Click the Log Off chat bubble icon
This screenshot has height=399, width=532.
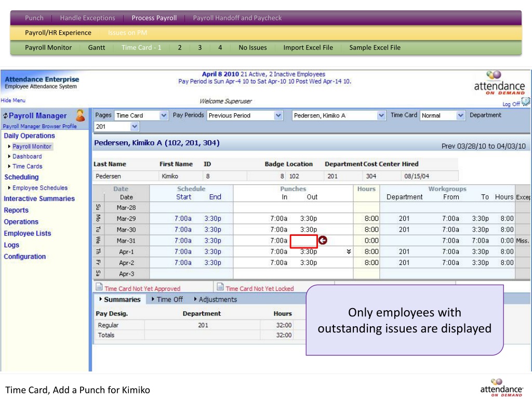526,101
